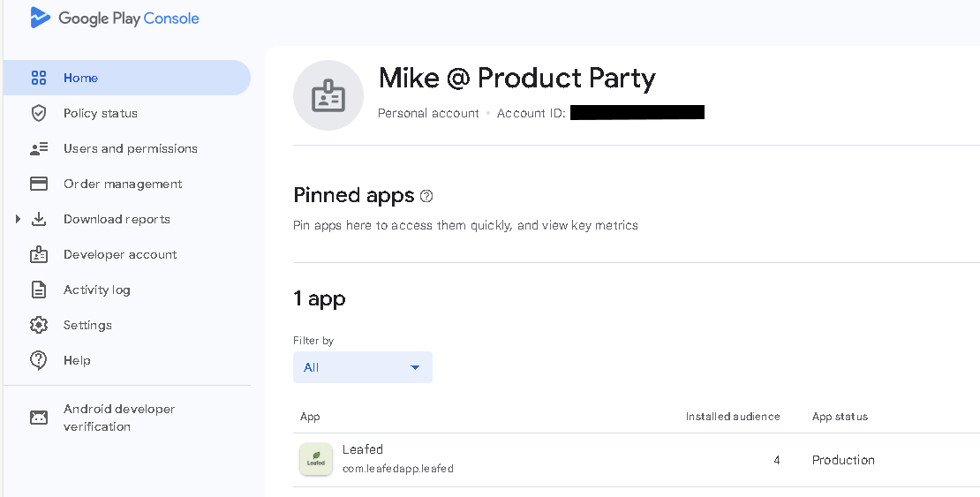Open Users and permissions page
980x497 pixels.
coord(127,149)
